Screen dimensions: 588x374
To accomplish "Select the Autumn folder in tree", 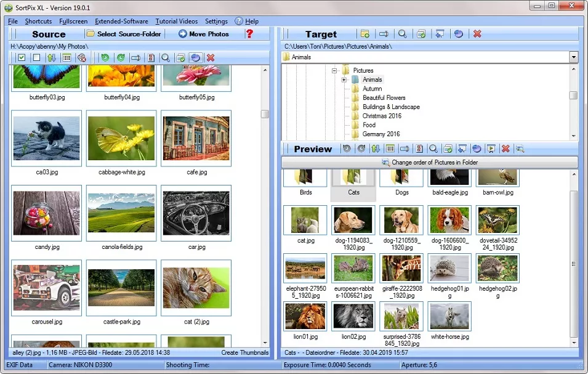I will [372, 89].
